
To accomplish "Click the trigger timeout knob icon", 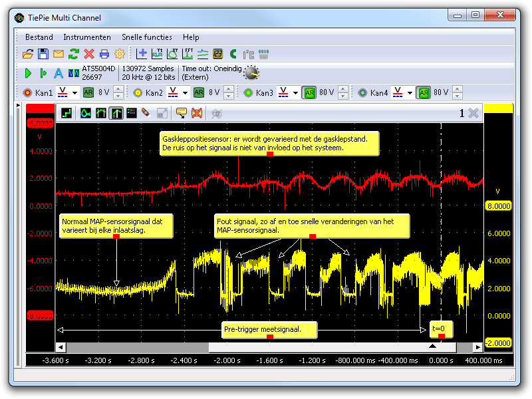I will pos(251,72).
